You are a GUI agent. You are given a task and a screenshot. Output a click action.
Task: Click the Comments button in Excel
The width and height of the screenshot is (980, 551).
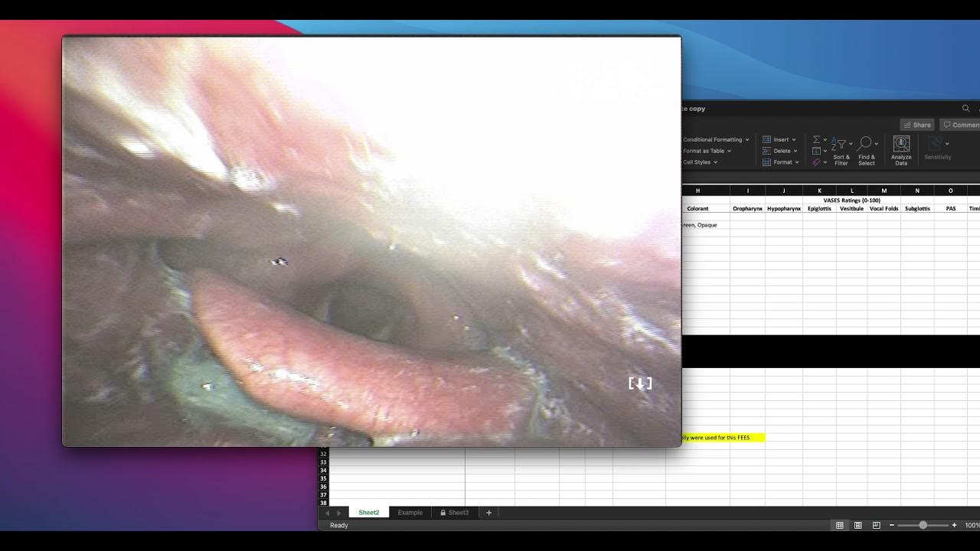[x=961, y=125]
